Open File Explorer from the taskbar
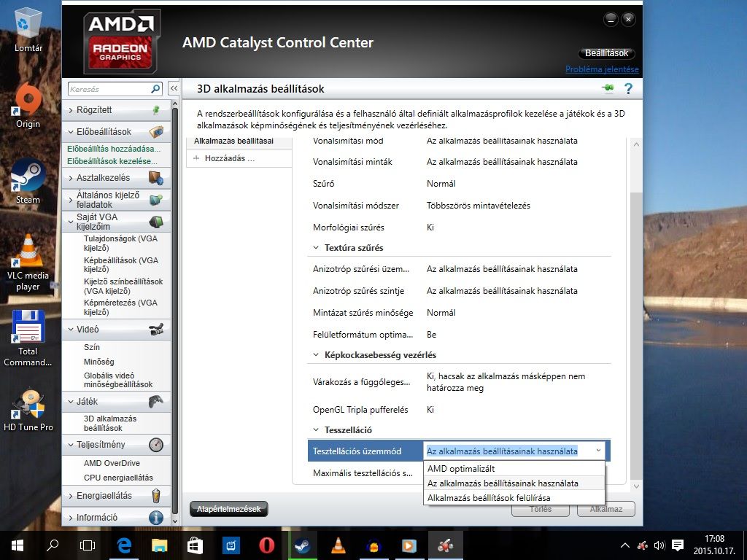 (160, 545)
